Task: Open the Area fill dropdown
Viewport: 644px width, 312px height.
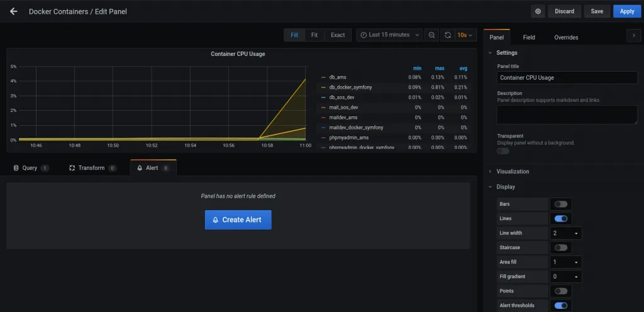Action: [x=565, y=262]
